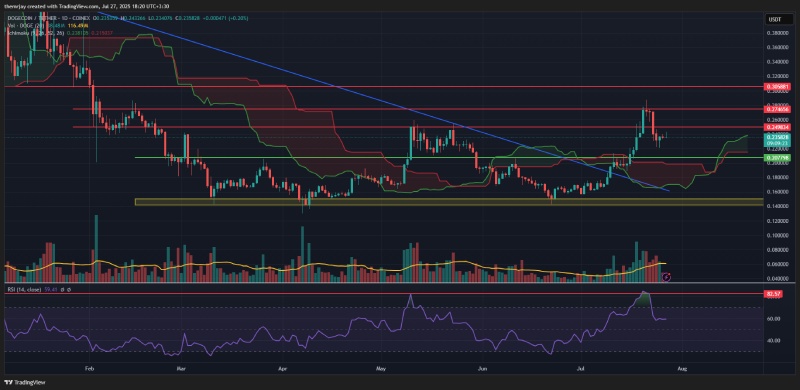
Task: Click the Jun label on time axis
Action: pos(483,368)
